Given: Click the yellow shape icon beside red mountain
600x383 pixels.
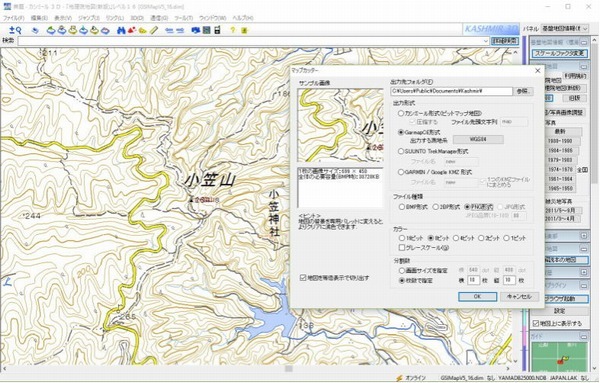Looking at the screenshot, I should point(143,30).
